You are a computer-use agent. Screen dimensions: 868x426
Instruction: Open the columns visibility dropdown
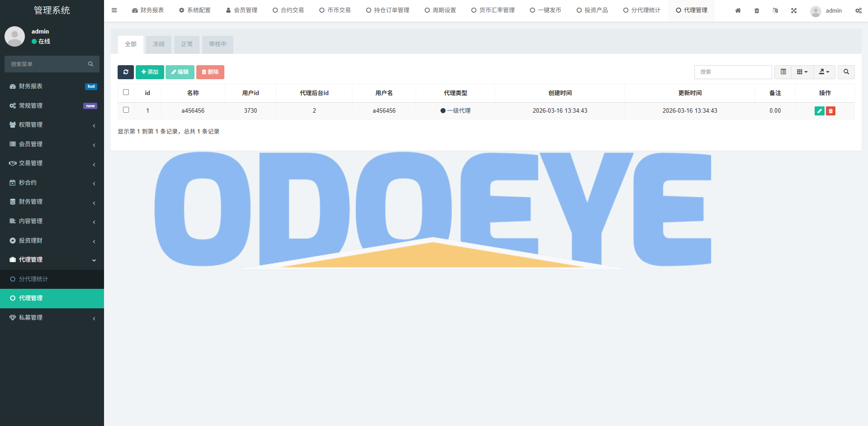802,72
